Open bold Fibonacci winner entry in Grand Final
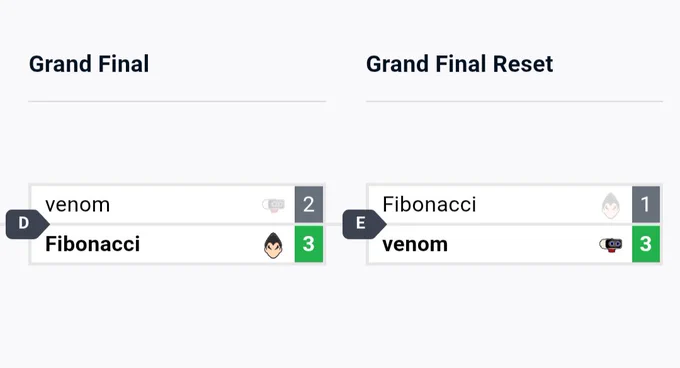Image resolution: width=680 pixels, height=368 pixels. pyautogui.click(x=92, y=244)
